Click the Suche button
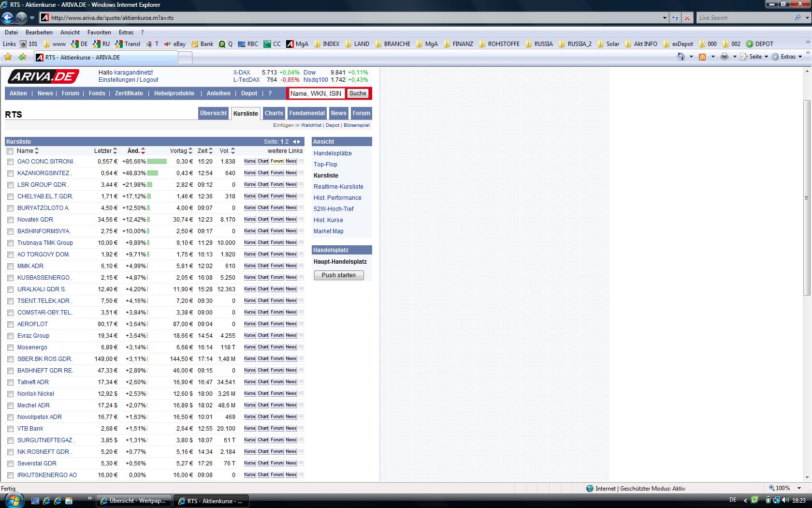Screen dimensions: 812x508 pos(358,93)
